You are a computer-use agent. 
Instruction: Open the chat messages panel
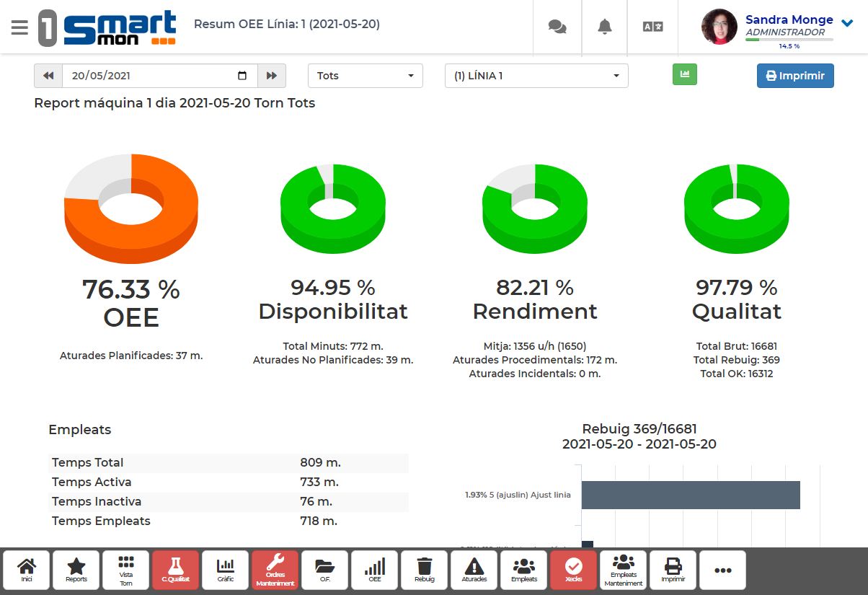click(557, 27)
